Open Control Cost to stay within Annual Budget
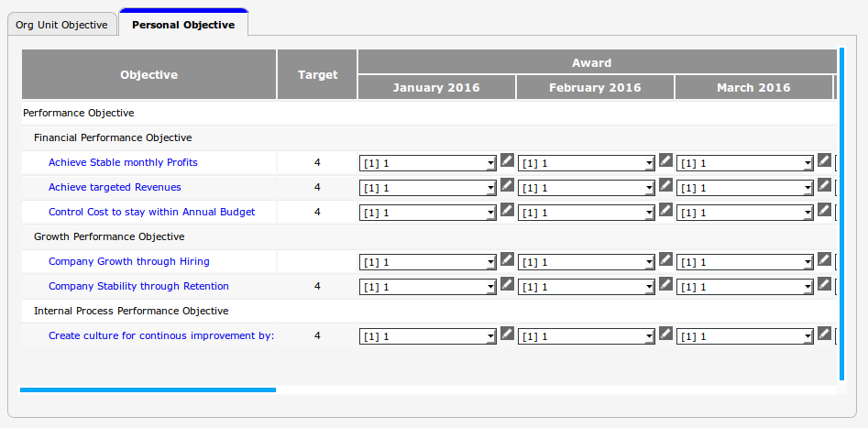The height and width of the screenshot is (428, 868). pyautogui.click(x=151, y=212)
